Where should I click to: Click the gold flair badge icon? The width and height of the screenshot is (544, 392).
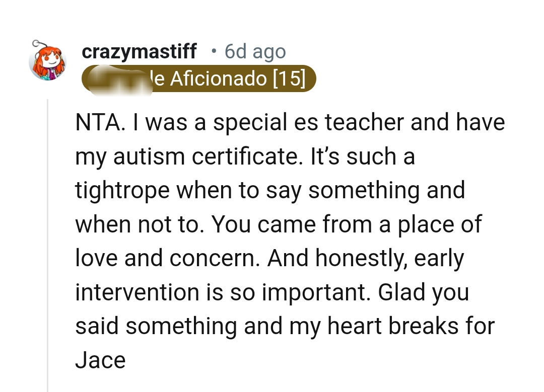point(199,79)
